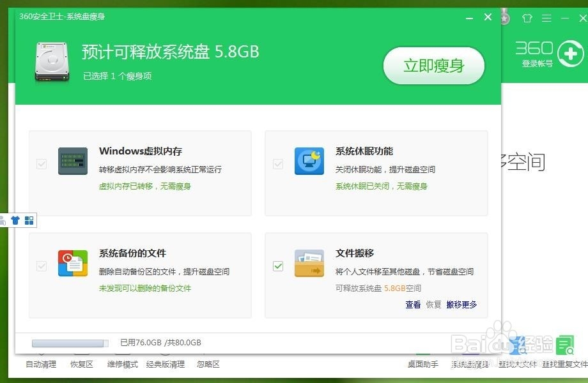Click 未发现可以删除的备份文件 status text
Screen dimensions: 588x383
(x=145, y=289)
